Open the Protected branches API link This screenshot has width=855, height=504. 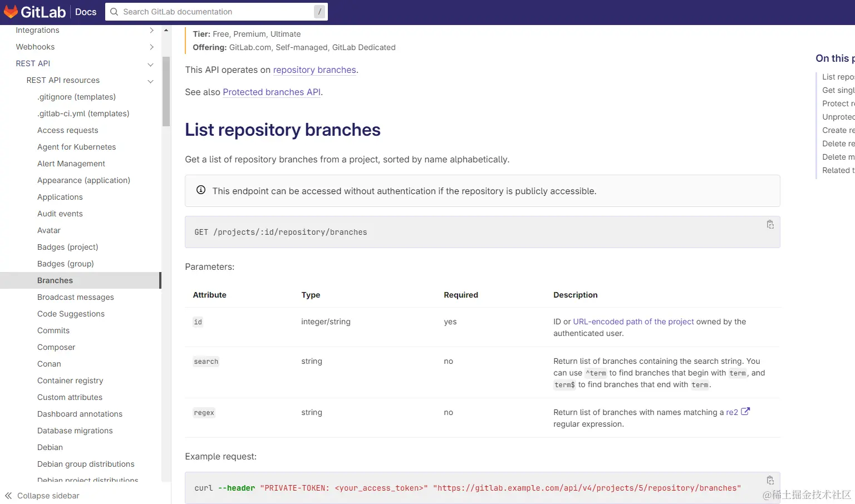(x=272, y=92)
